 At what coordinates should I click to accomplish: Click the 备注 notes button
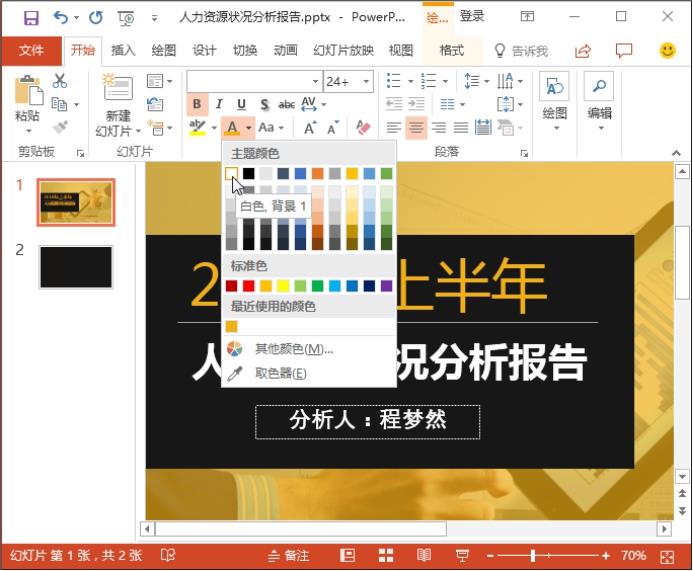click(289, 555)
